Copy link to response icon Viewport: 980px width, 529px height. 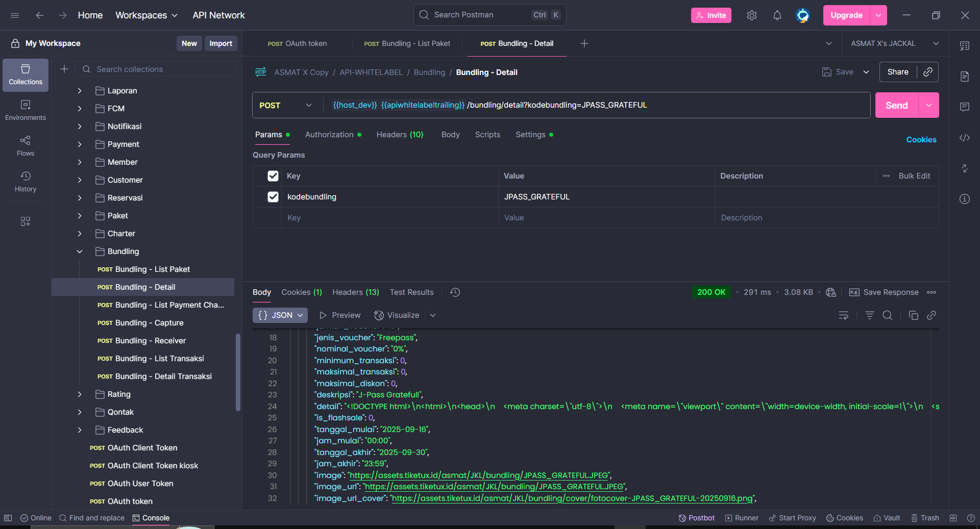point(932,315)
